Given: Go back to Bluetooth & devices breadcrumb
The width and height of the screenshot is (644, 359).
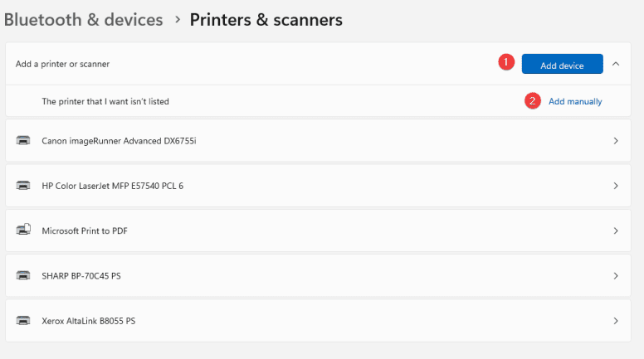Looking at the screenshot, I should click(84, 20).
